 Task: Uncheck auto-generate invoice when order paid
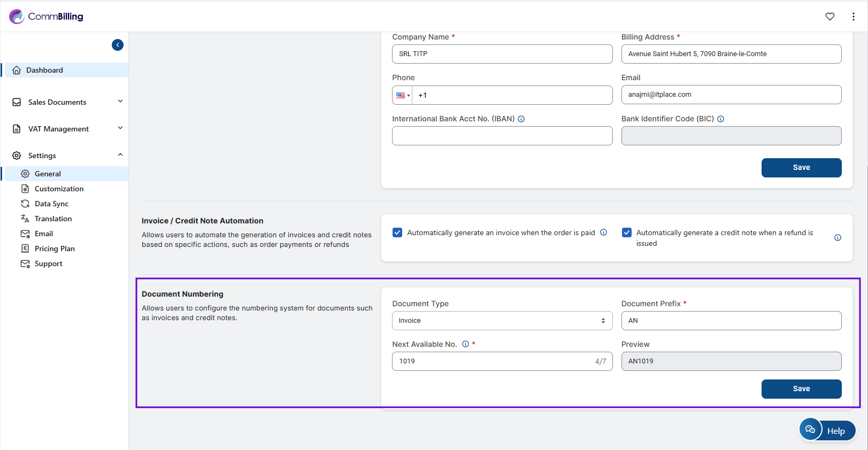click(397, 232)
